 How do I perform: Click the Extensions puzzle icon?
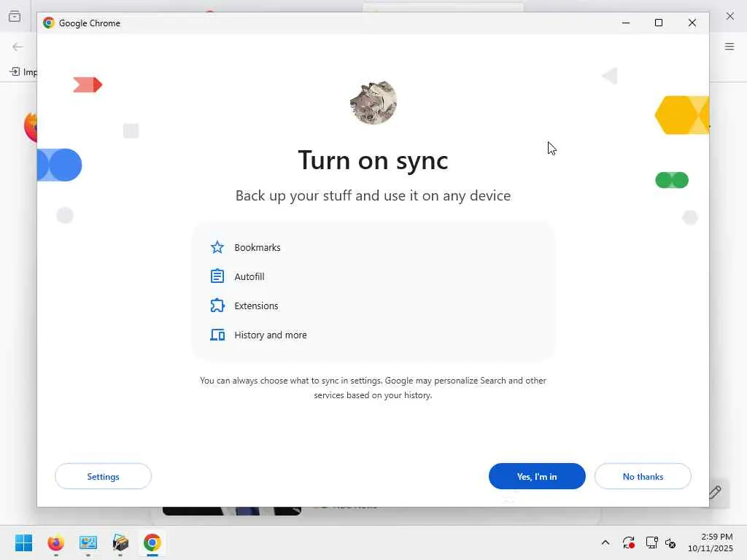tap(217, 306)
